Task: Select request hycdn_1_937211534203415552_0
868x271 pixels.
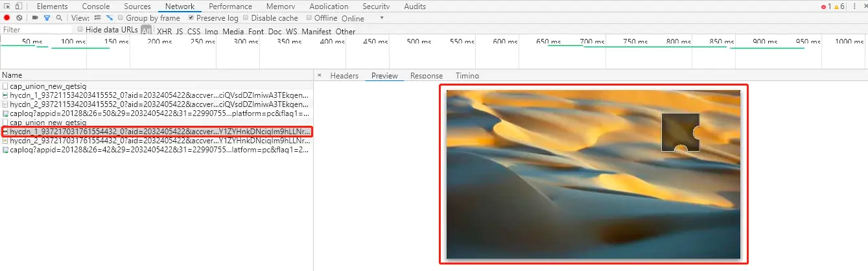Action: (156, 95)
